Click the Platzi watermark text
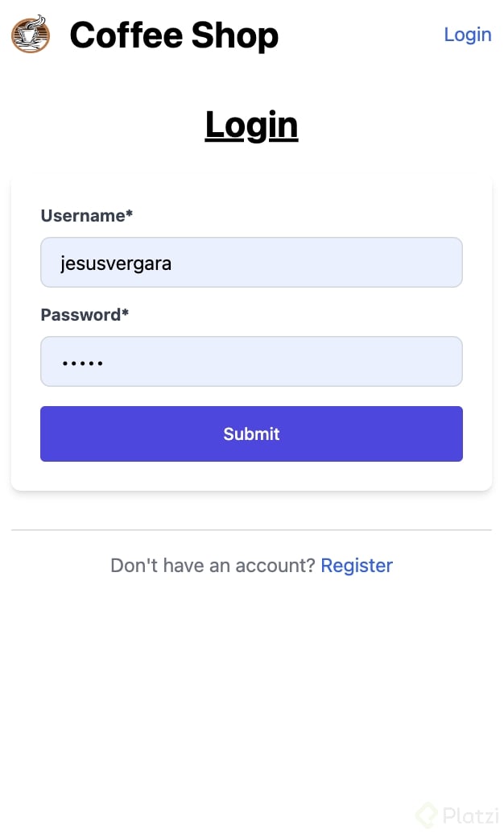The width and height of the screenshot is (504, 838). point(471,816)
